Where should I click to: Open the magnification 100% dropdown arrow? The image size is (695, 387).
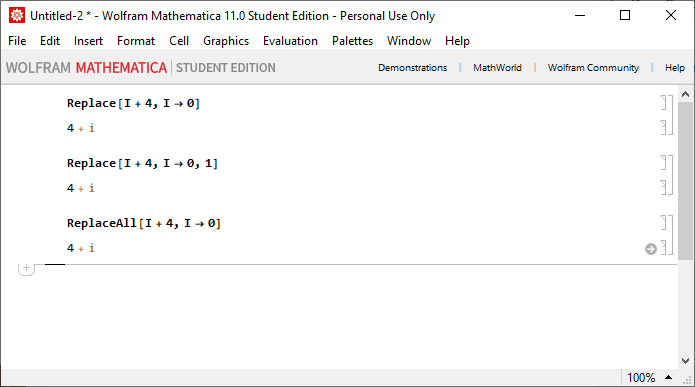pyautogui.click(x=668, y=377)
